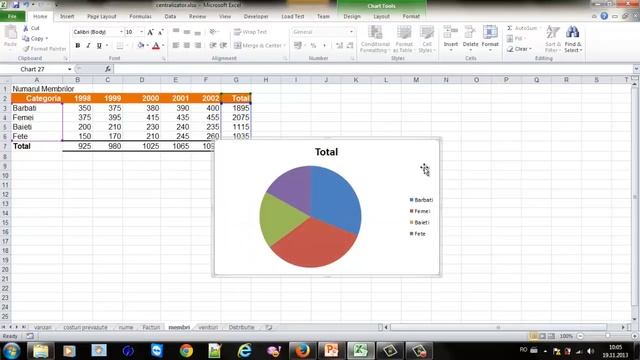Switch to the venituri sheet tab
640x360 pixels.
point(208,327)
